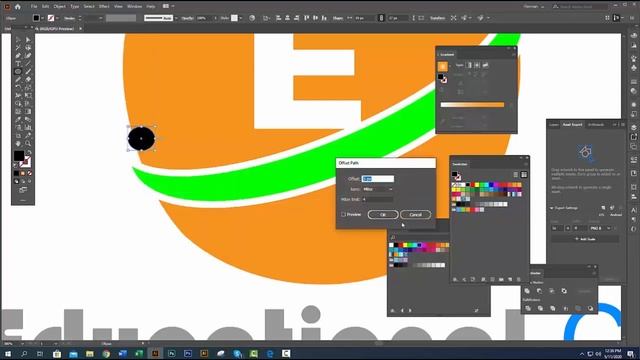The image size is (640, 360).
Task: Open the Joins dropdown in Offset Path
Action: 378,189
